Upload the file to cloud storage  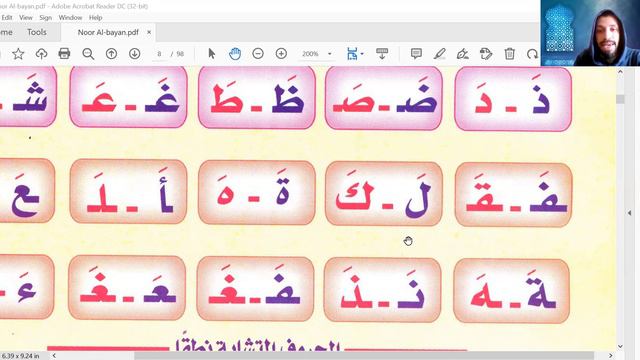[x=41, y=54]
